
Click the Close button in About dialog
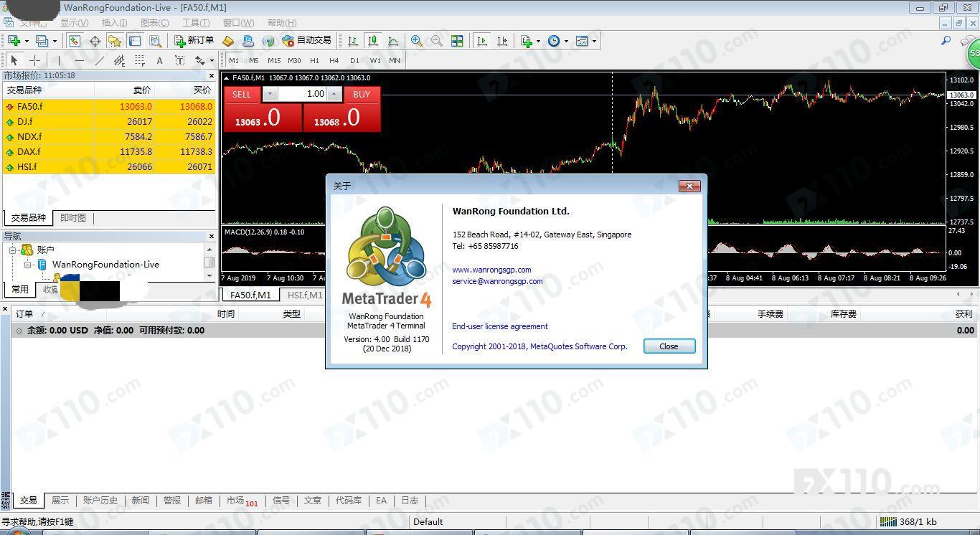(669, 346)
